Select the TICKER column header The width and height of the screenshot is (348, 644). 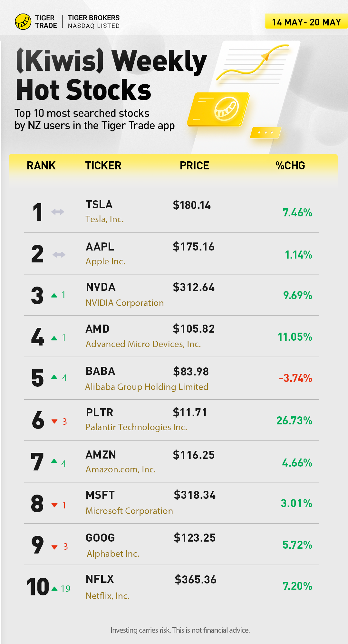click(103, 166)
